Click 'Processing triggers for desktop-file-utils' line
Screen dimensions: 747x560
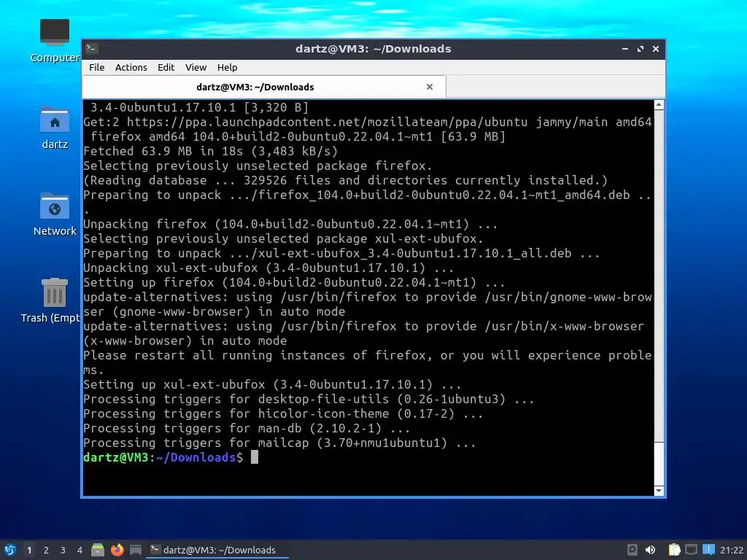309,400
